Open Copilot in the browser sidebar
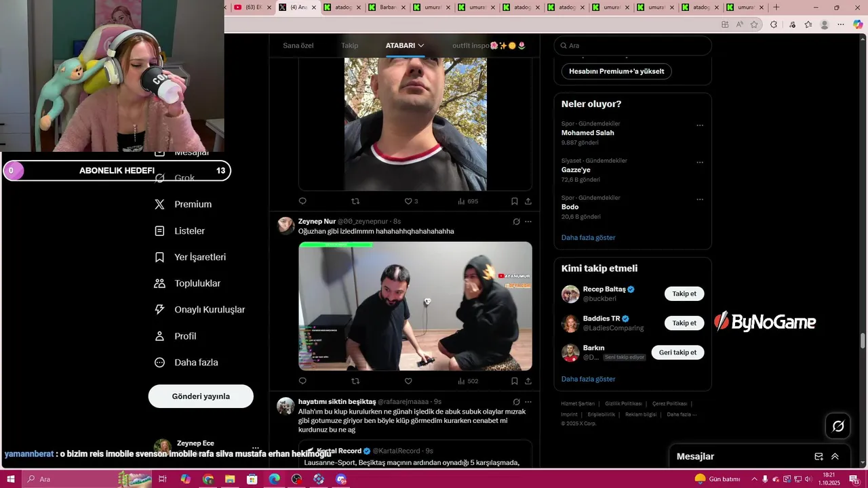Image resolution: width=868 pixels, height=488 pixels. pos(858,24)
